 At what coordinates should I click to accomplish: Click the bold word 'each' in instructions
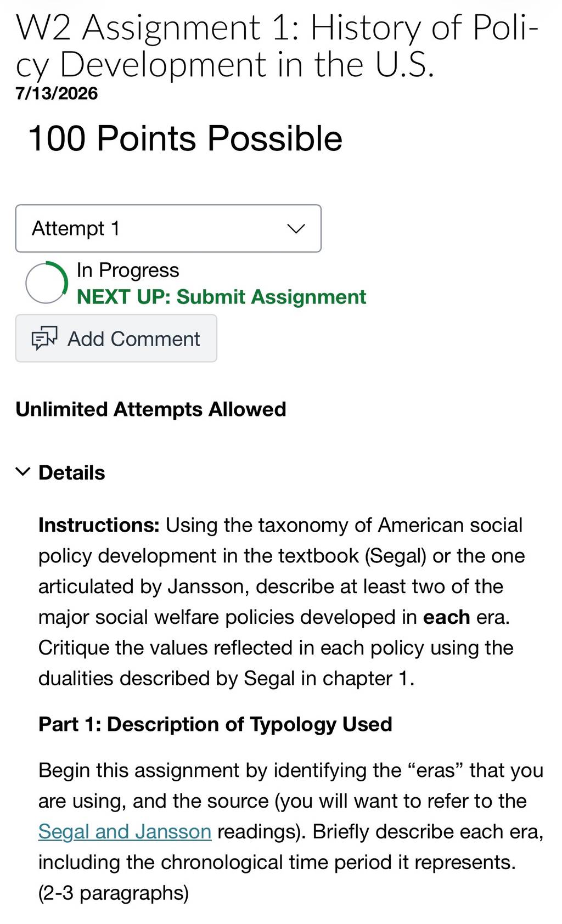(446, 617)
